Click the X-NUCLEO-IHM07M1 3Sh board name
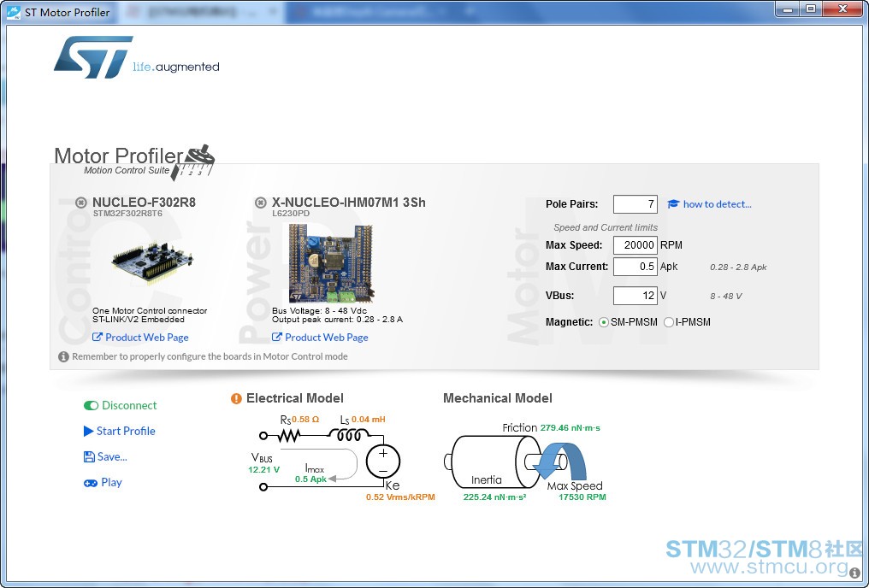This screenshot has height=588, width=869. [x=349, y=203]
